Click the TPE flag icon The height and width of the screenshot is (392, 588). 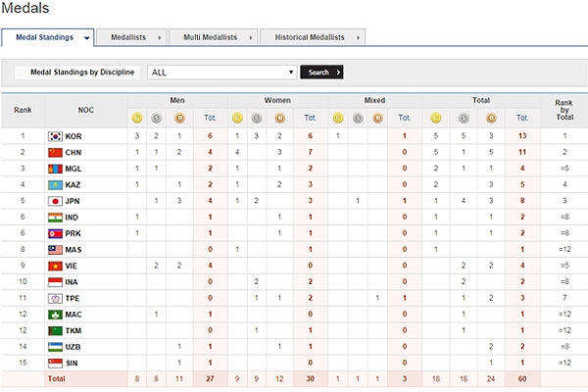coord(55,299)
